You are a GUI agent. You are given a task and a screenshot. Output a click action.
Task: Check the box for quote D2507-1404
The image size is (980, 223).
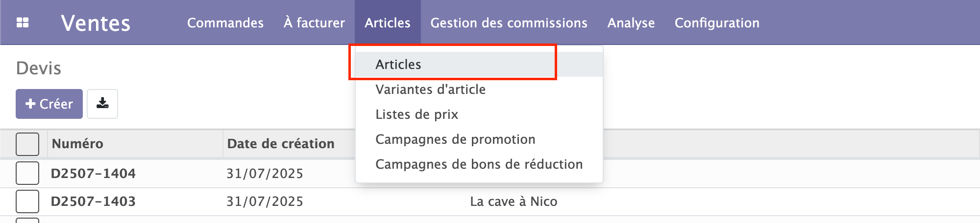(27, 173)
